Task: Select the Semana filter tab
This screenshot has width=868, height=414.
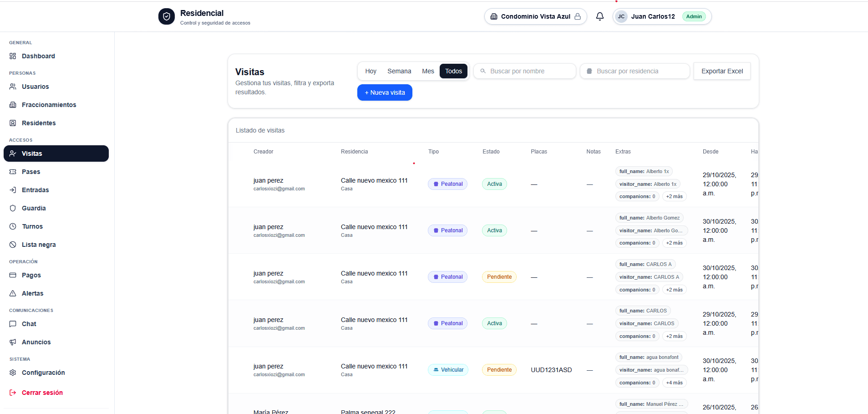Action: [399, 71]
